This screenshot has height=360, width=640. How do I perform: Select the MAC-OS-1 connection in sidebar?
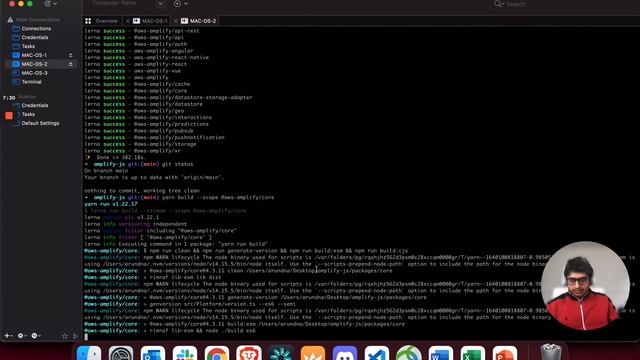click(x=30, y=55)
